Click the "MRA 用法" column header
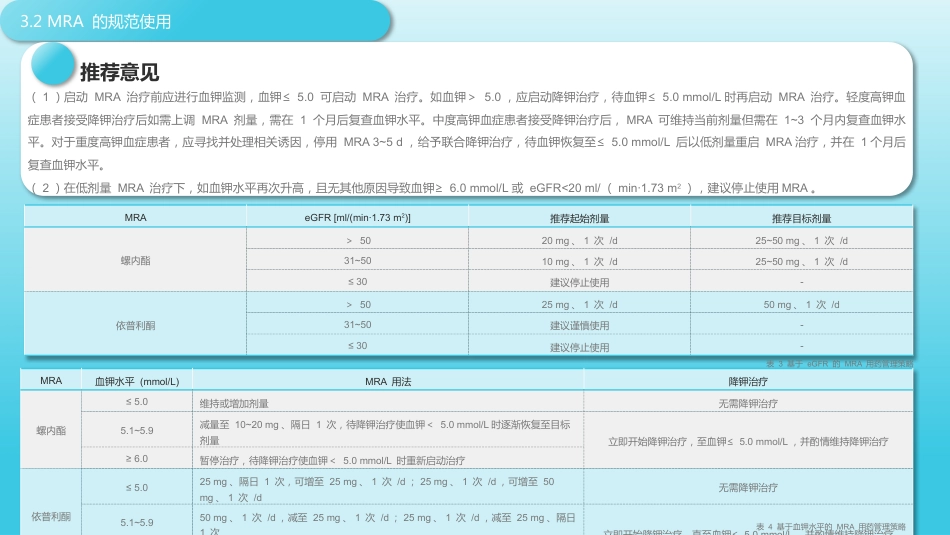 [x=388, y=382]
